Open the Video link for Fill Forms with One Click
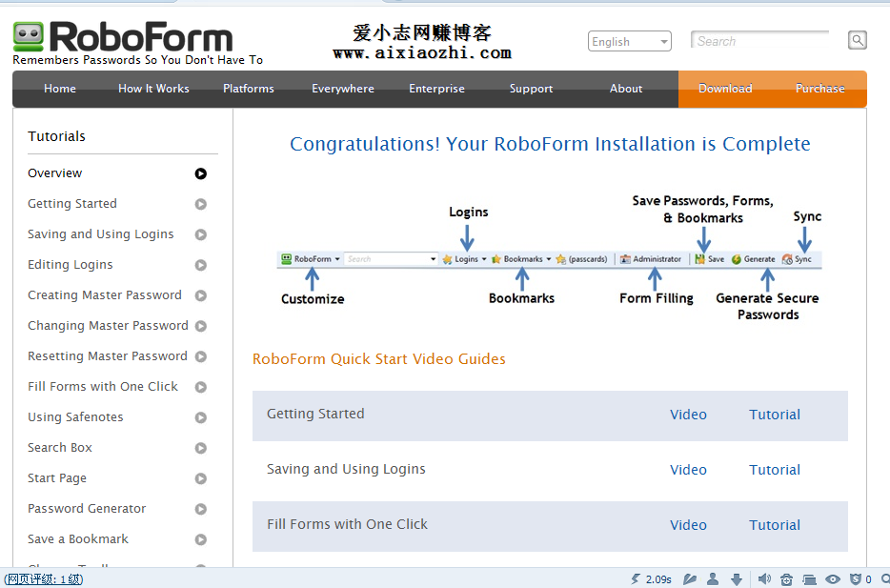This screenshot has width=890, height=588. (688, 525)
